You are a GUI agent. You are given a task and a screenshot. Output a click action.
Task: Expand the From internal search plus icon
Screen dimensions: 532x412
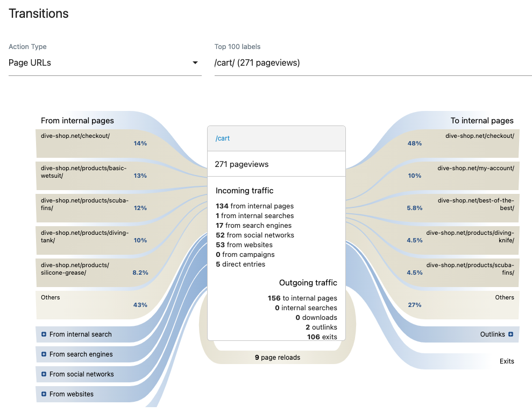(44, 334)
